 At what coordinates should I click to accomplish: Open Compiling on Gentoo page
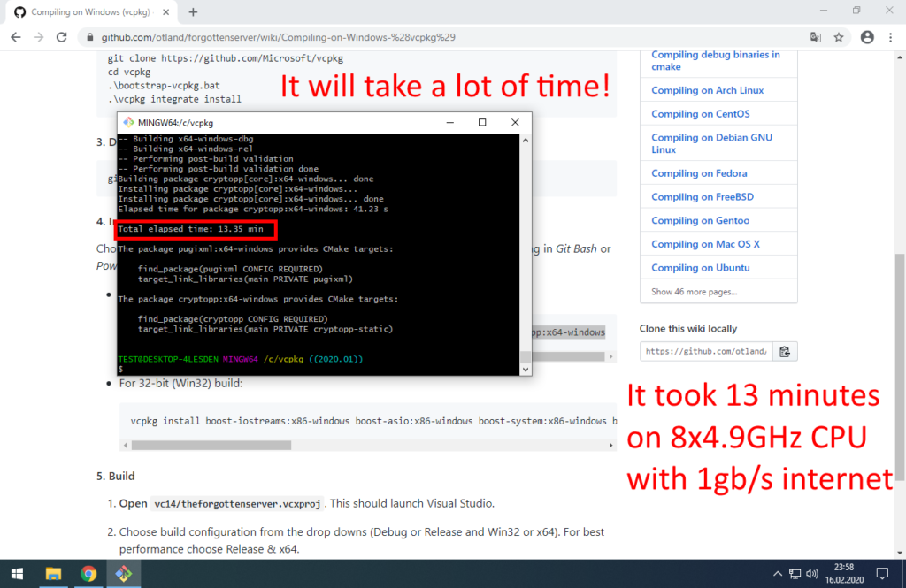[x=701, y=221]
